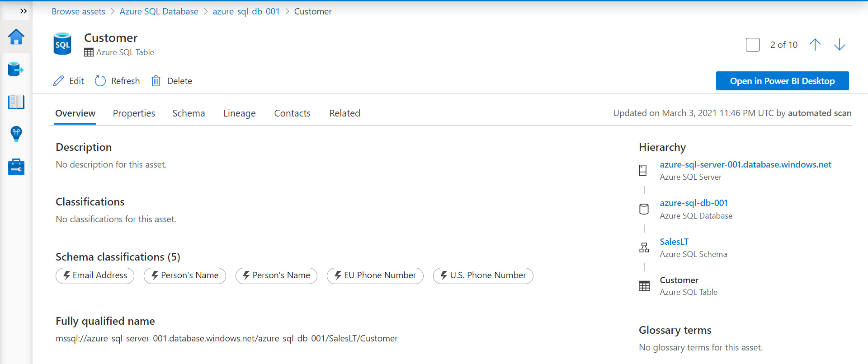The image size is (868, 364).
Task: Open the glossary book sidebar icon
Action: coord(16,102)
